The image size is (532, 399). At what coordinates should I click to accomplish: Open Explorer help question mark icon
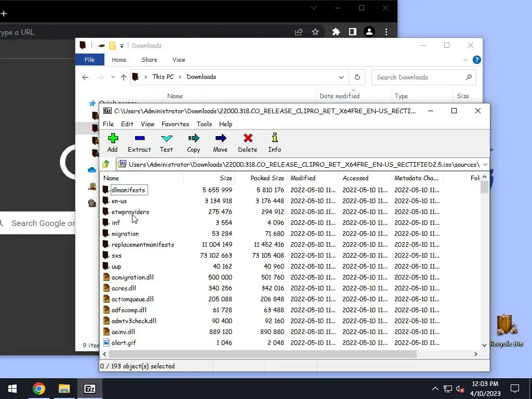[x=477, y=60]
